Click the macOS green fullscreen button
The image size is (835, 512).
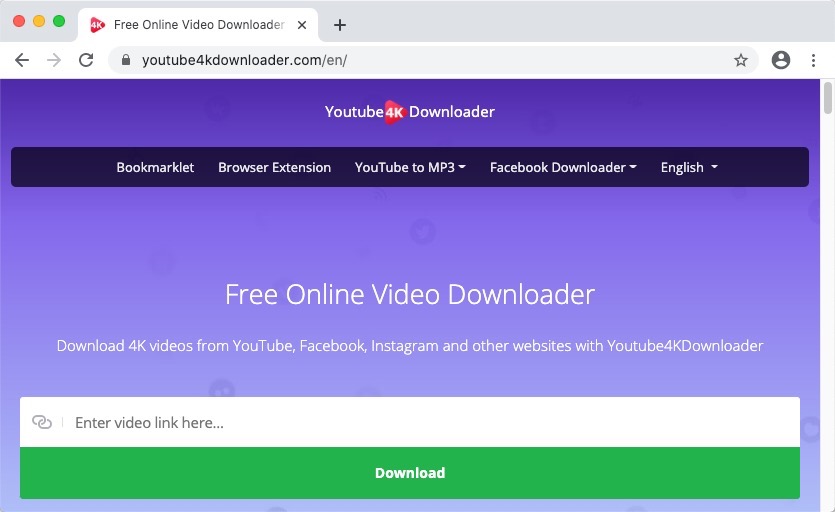click(x=59, y=21)
